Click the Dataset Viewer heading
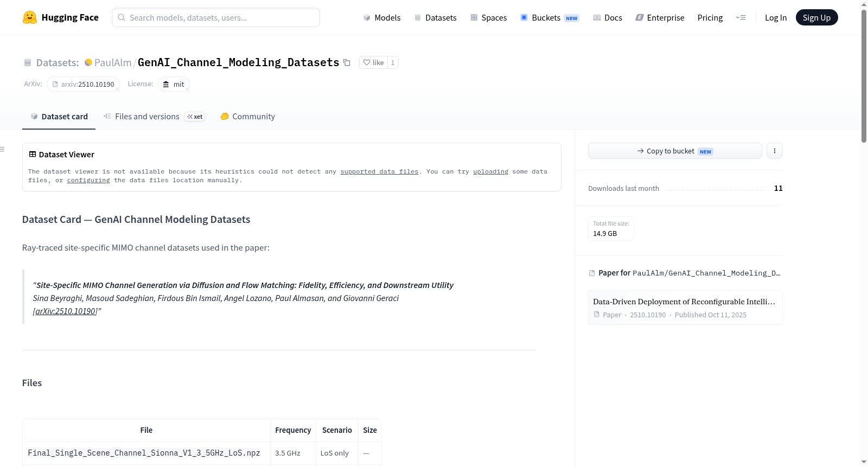 click(66, 155)
